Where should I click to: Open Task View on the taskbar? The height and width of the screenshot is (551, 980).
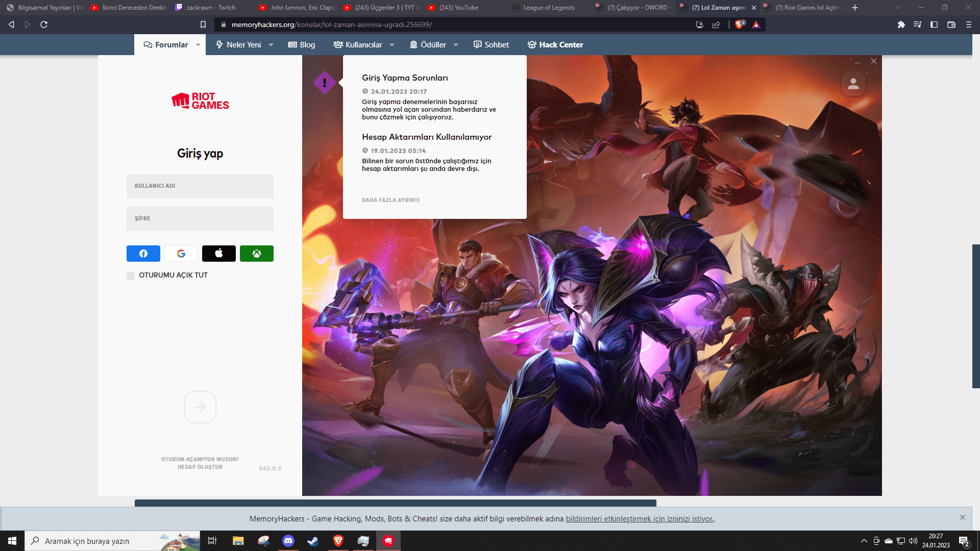tap(212, 541)
